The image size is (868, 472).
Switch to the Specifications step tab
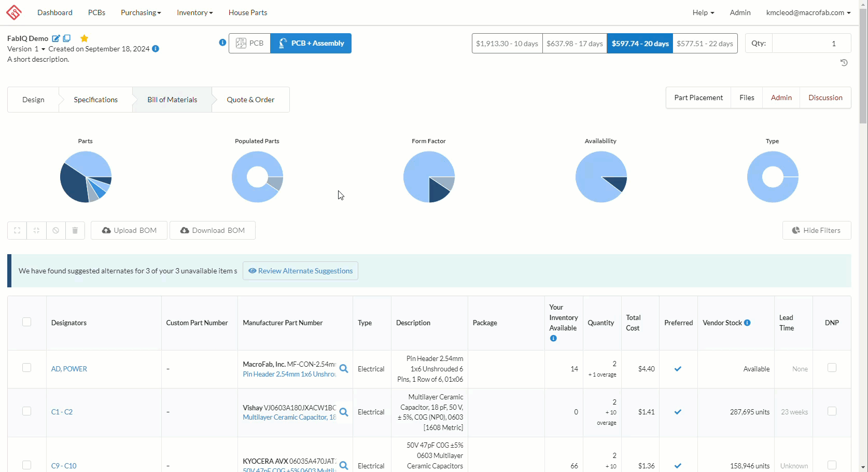pos(95,100)
